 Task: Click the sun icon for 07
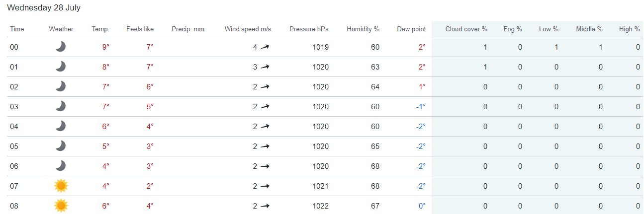(61, 186)
